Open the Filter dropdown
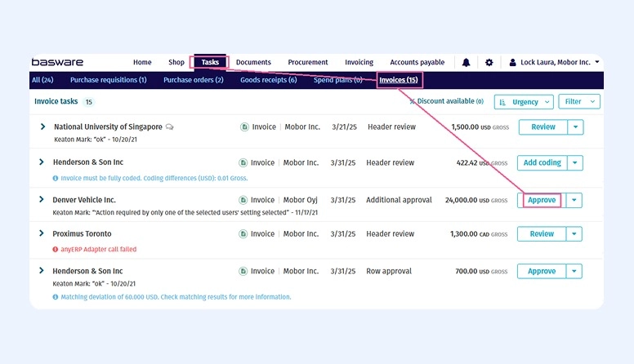Image resolution: width=634 pixels, height=364 pixels. coord(579,102)
